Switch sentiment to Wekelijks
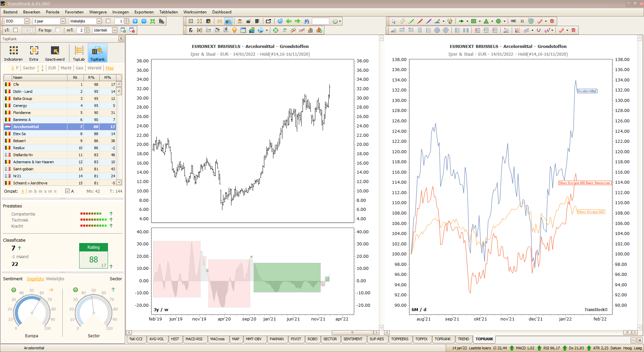Viewport: 644px width, 352px height. [x=55, y=279]
